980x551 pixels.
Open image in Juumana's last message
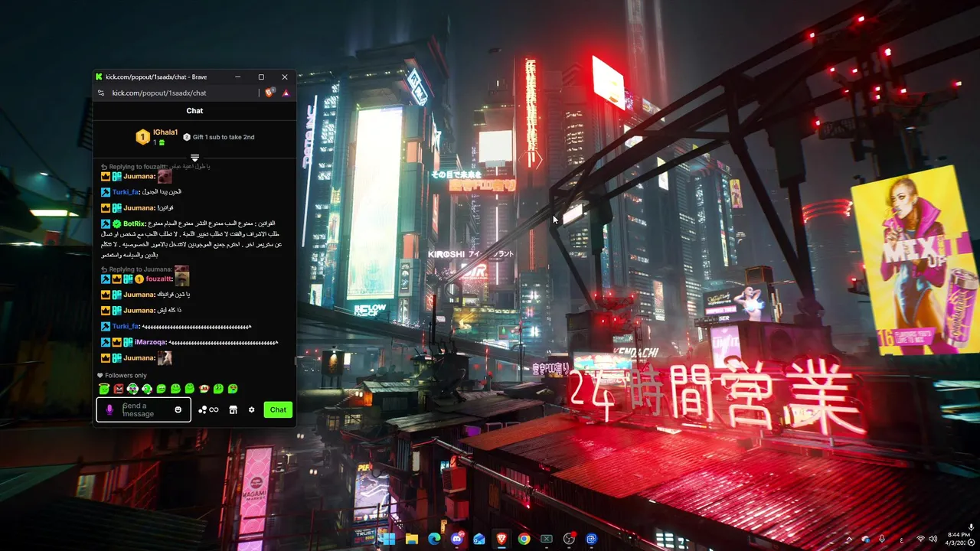click(165, 357)
